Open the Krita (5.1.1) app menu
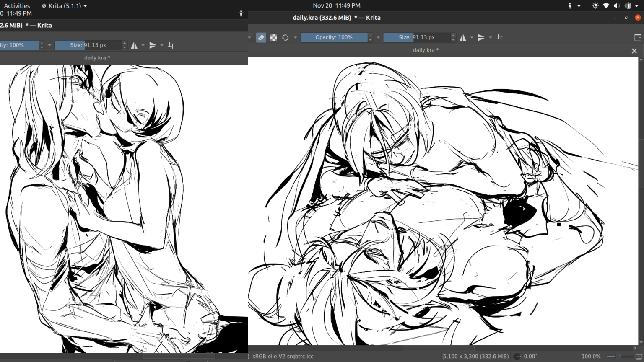 [x=65, y=6]
